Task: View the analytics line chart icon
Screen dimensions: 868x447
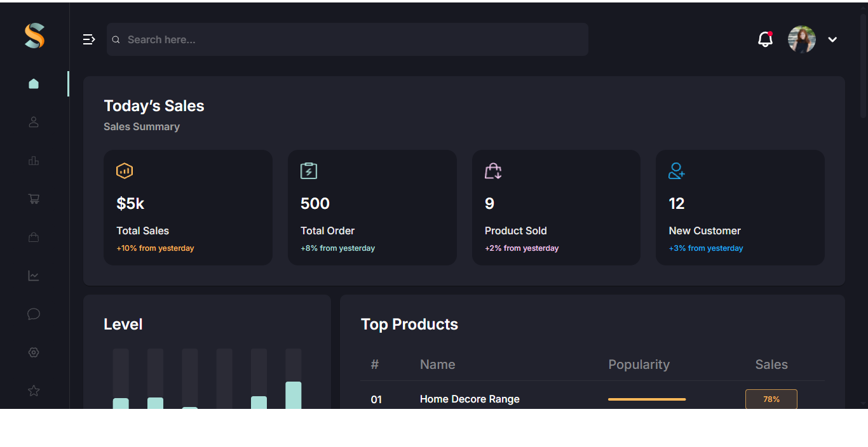Action: (x=33, y=276)
